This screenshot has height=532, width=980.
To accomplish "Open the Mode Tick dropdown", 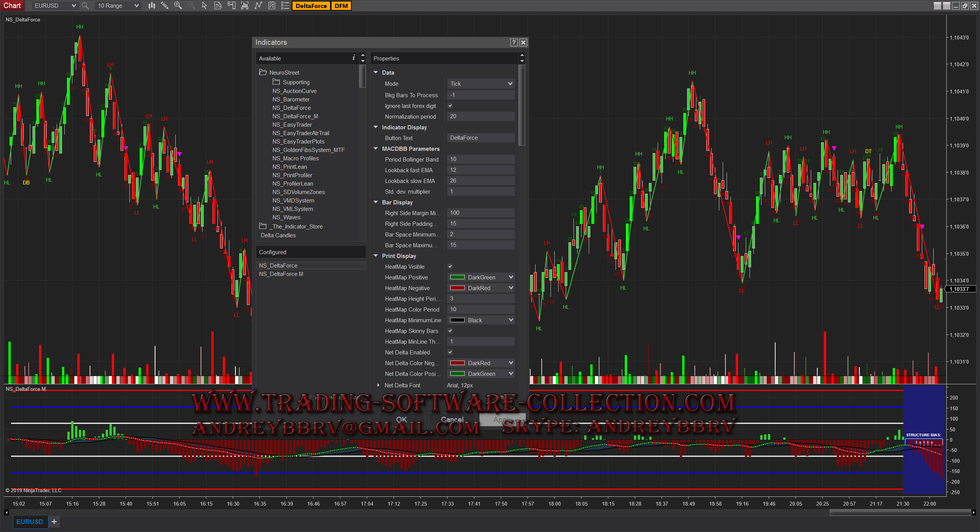I will 481,84.
